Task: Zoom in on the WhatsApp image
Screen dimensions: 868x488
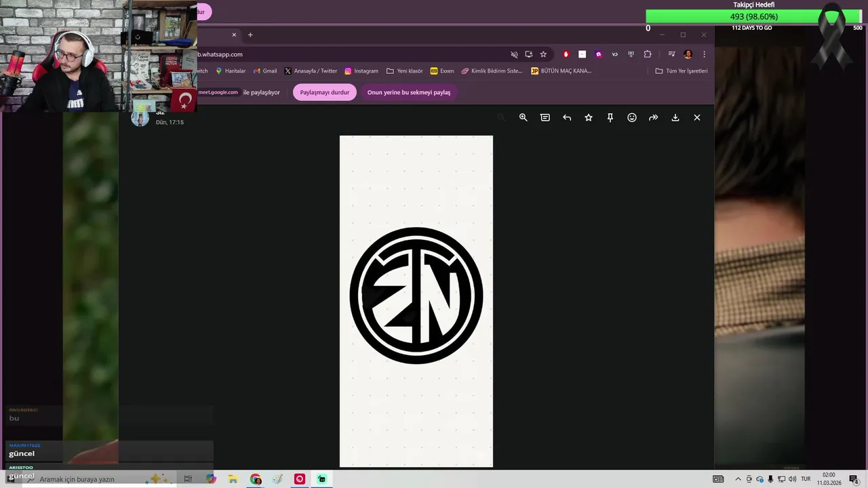Action: (x=523, y=117)
